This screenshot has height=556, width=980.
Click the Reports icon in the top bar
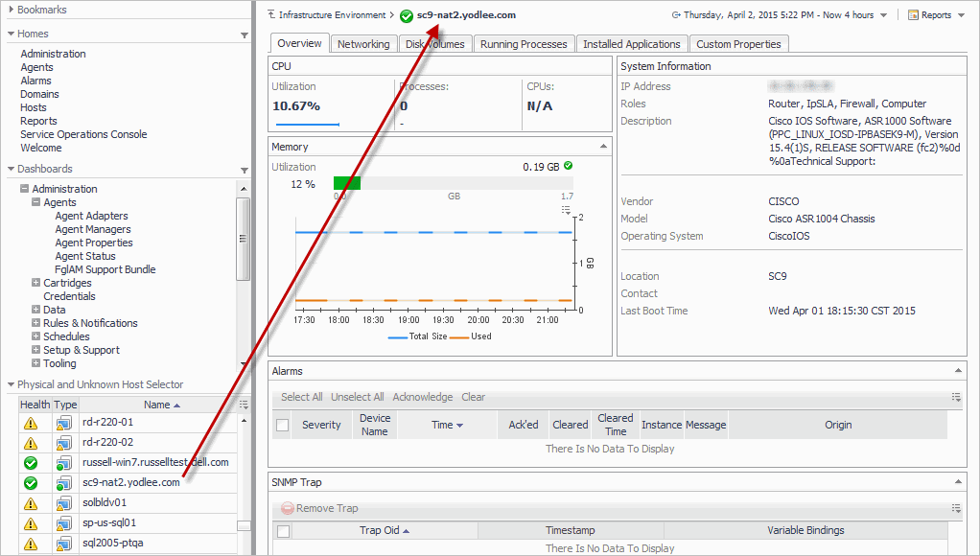click(x=913, y=15)
